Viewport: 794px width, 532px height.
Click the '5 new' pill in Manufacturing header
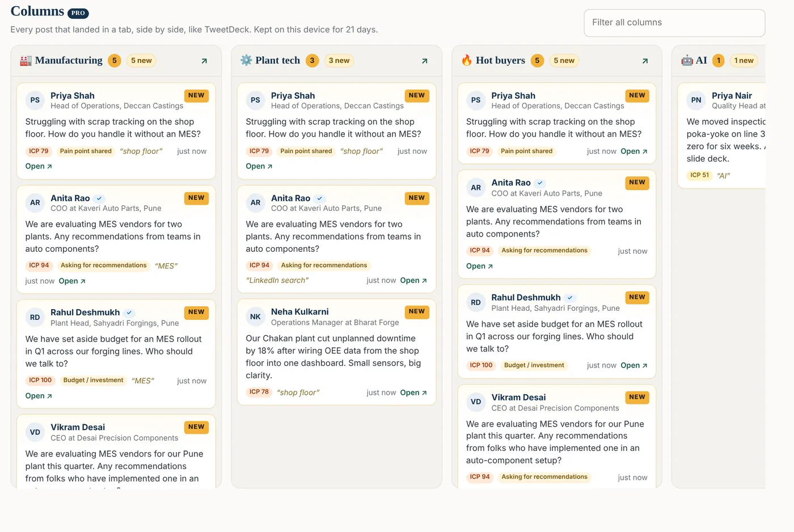tap(141, 61)
